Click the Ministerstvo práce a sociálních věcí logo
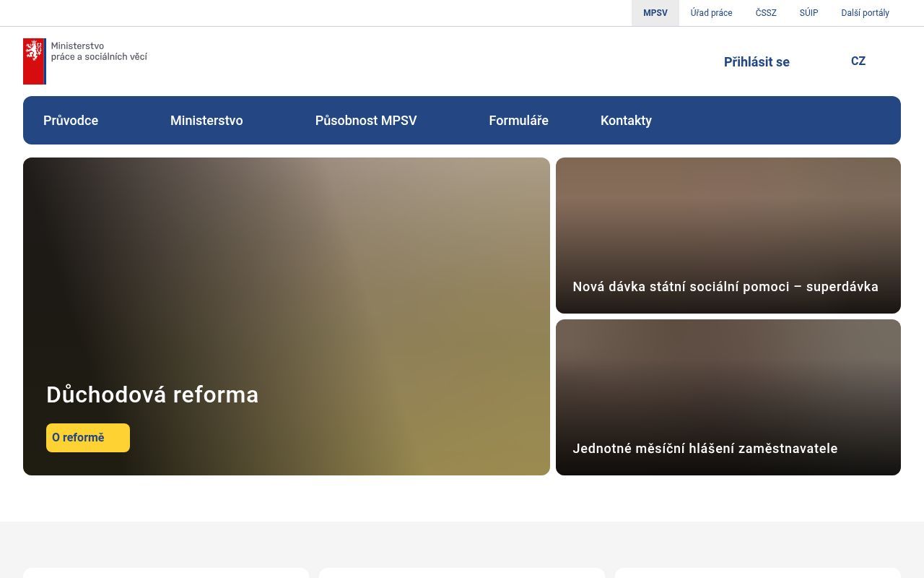Image resolution: width=924 pixels, height=578 pixels. pos(85,61)
